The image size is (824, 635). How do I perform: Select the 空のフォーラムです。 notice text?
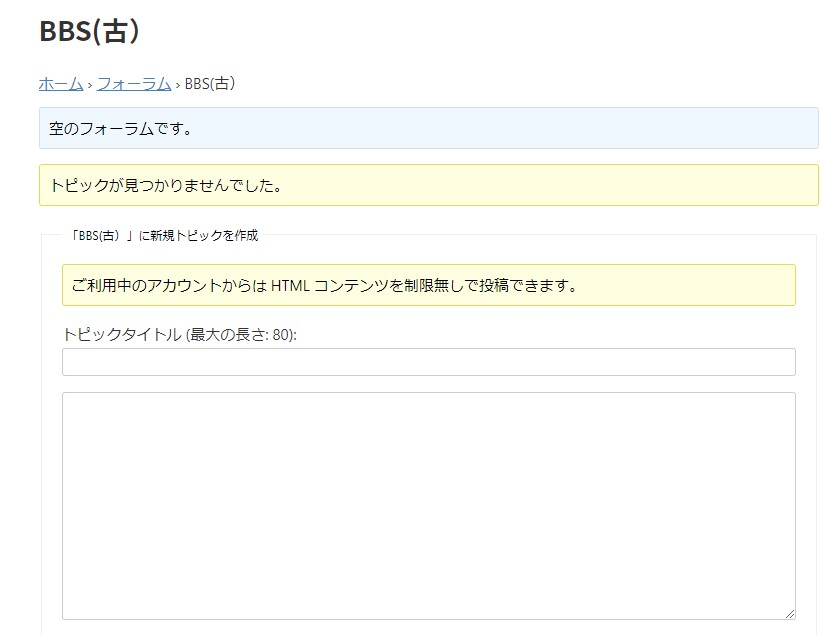pyautogui.click(x=120, y=128)
